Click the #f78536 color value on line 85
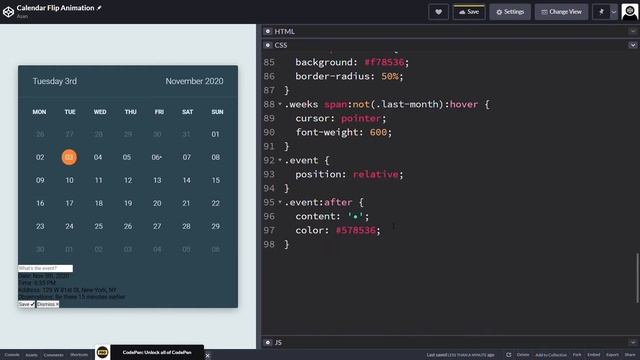 click(x=384, y=62)
